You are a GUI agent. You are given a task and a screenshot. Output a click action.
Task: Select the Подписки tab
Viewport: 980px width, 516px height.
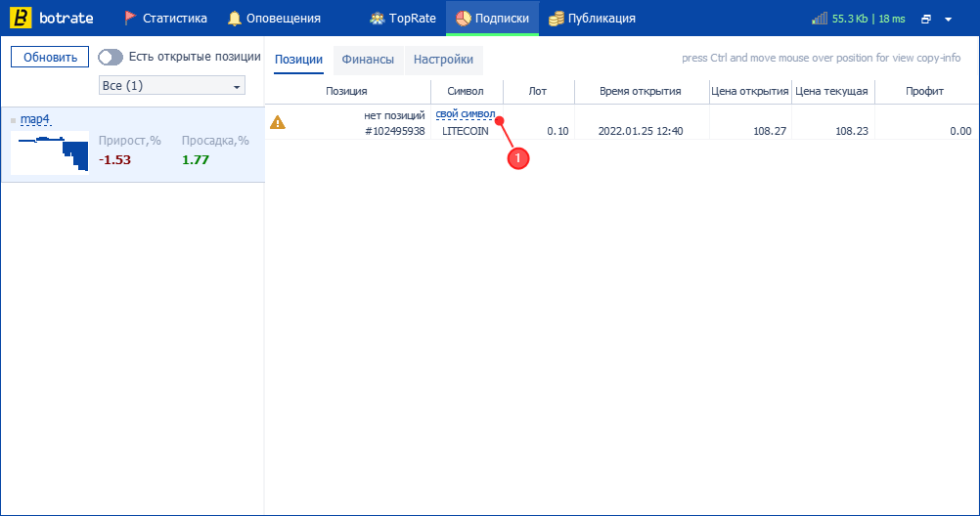pos(493,19)
